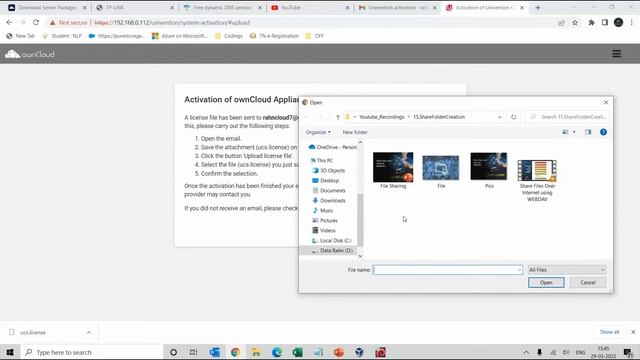
Task: Click the Not secure warning icon
Action: [x=52, y=23]
